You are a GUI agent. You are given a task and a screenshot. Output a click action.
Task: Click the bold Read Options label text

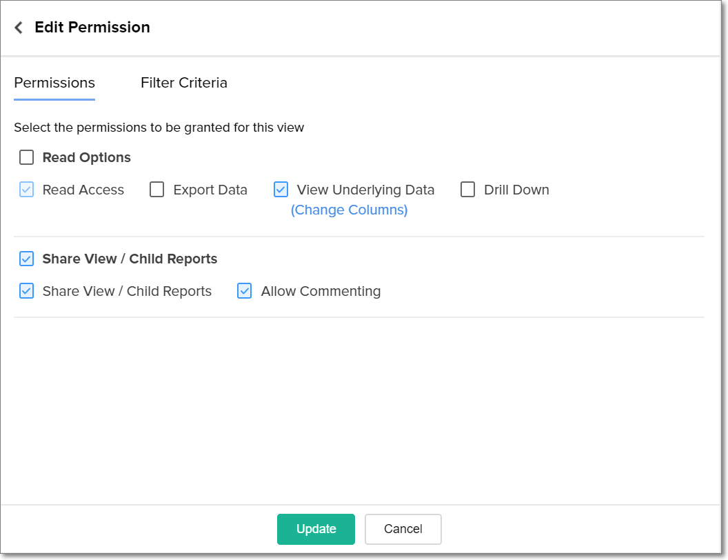86,158
